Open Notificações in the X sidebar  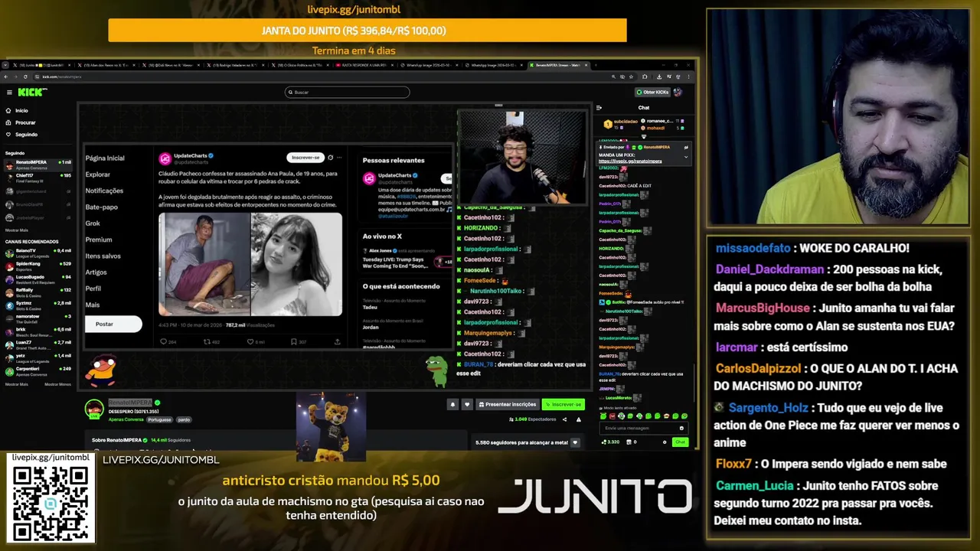[x=104, y=191]
